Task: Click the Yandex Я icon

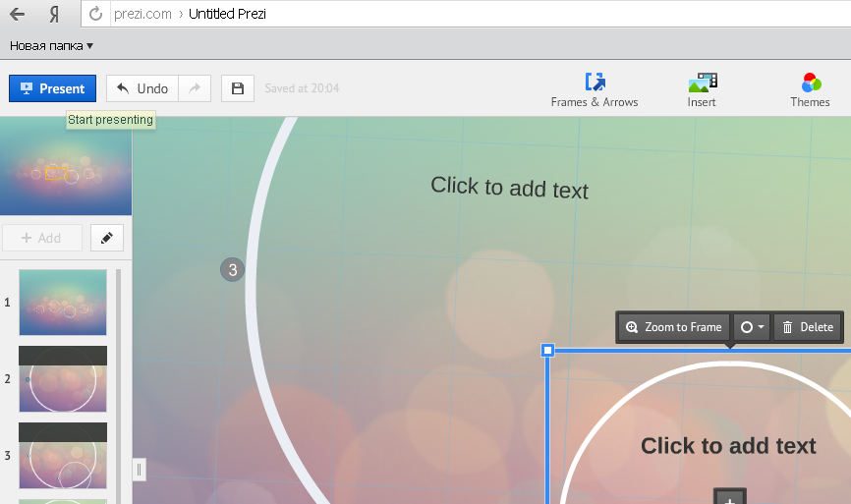Action: (54, 14)
